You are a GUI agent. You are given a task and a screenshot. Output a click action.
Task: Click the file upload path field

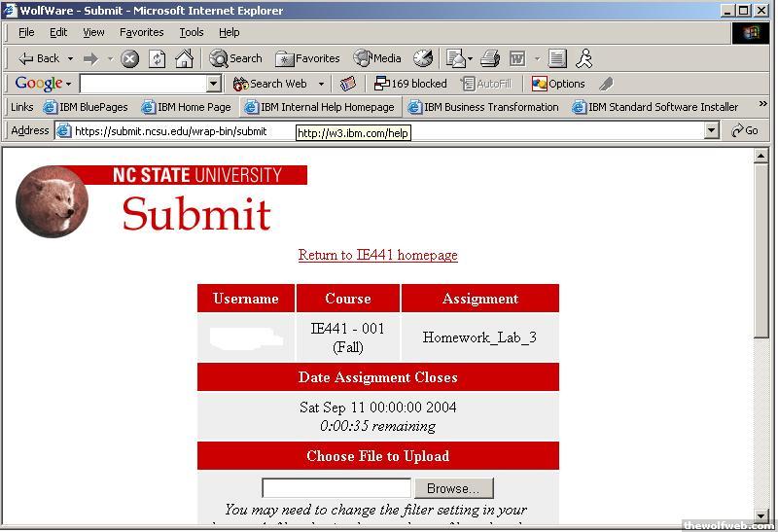coord(336,488)
